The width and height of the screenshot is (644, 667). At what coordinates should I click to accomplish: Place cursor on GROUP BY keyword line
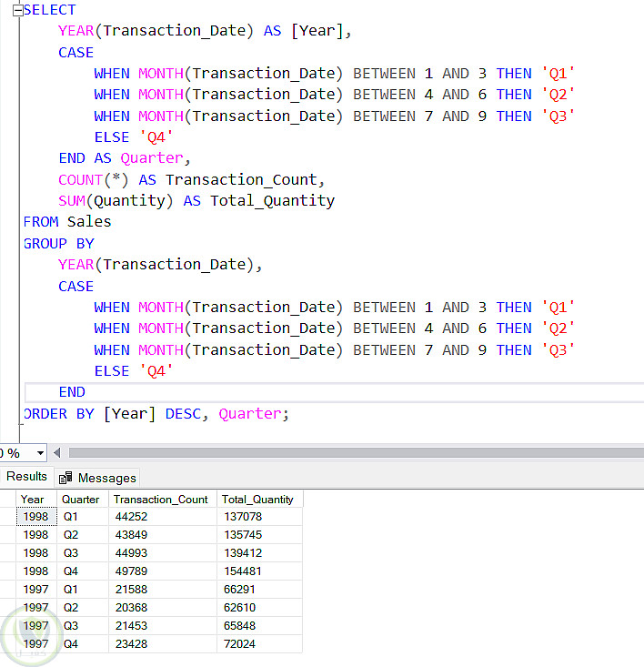[58, 244]
